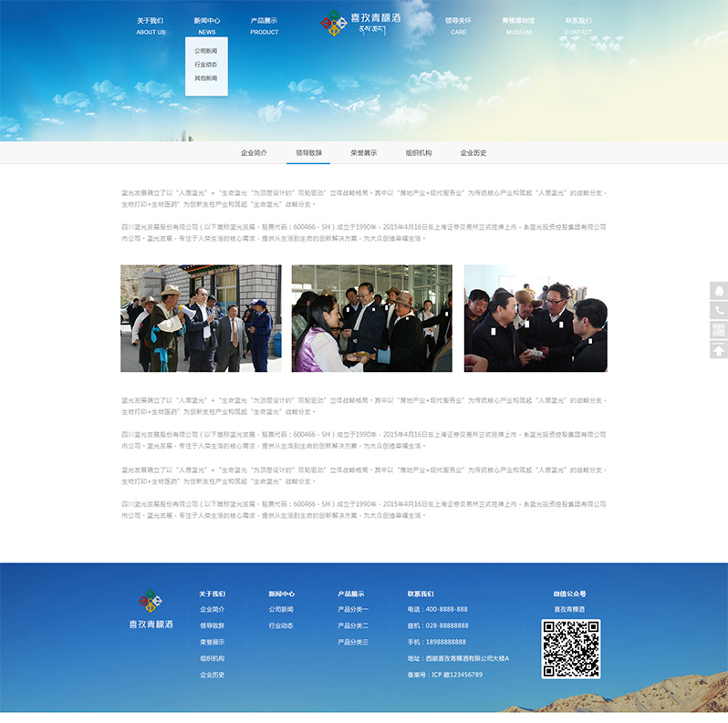Click the bell notification icon on right sidebar

[718, 291]
